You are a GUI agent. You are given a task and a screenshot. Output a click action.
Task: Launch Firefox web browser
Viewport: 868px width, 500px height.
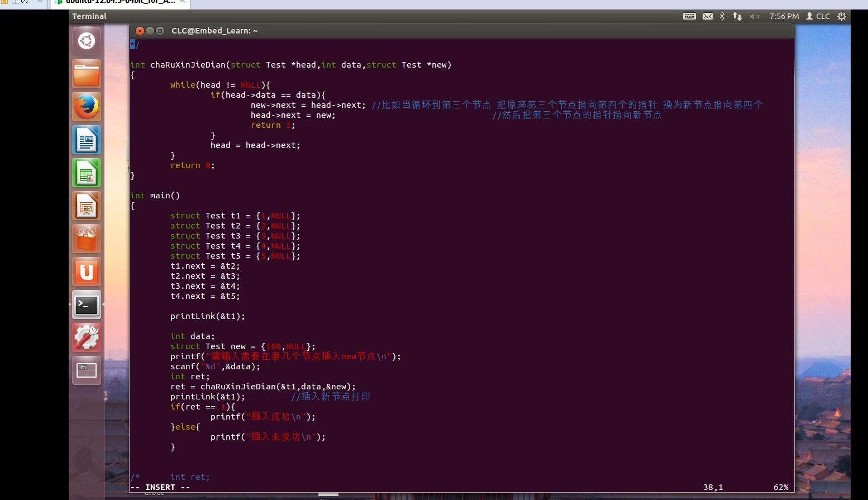[87, 107]
